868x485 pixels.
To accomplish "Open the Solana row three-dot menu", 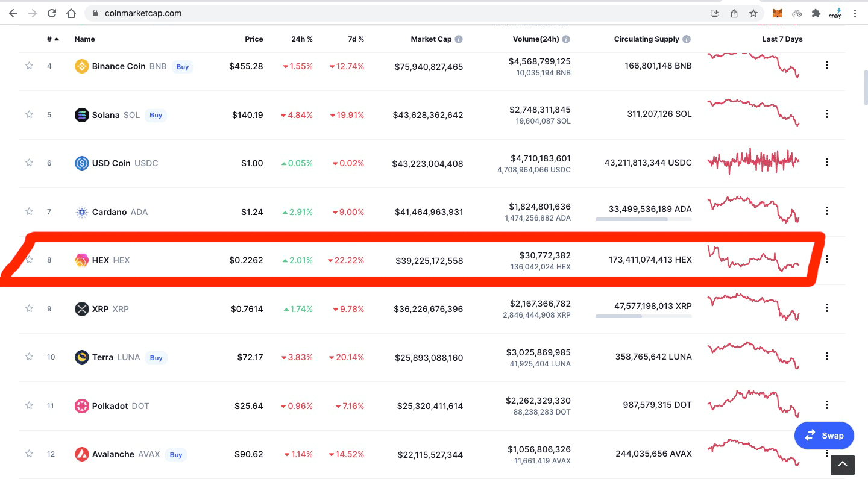I will (827, 114).
